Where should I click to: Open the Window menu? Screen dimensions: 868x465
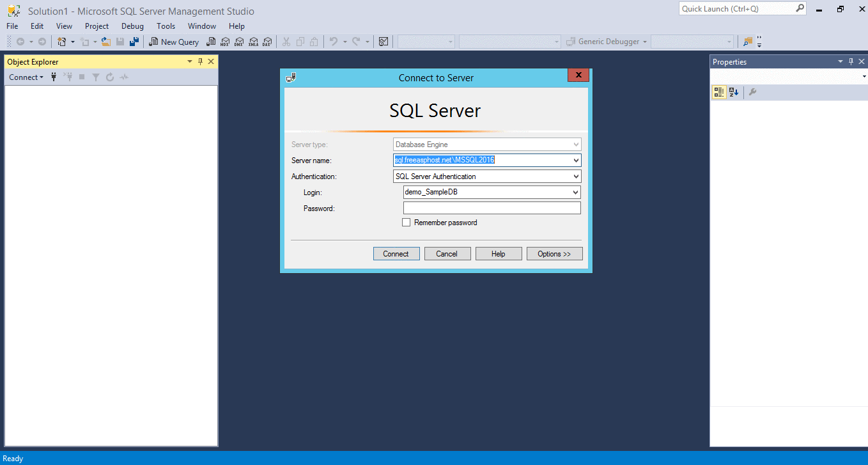click(x=202, y=26)
